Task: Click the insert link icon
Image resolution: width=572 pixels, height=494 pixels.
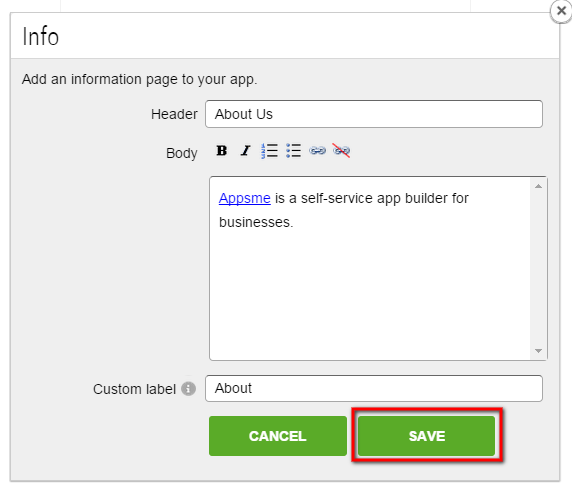Action: click(x=317, y=151)
